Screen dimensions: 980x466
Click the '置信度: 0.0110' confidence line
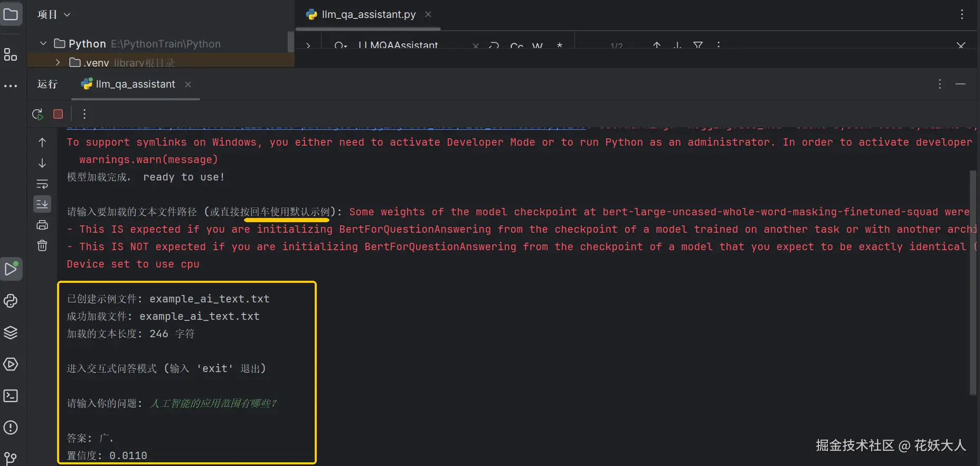(x=107, y=455)
